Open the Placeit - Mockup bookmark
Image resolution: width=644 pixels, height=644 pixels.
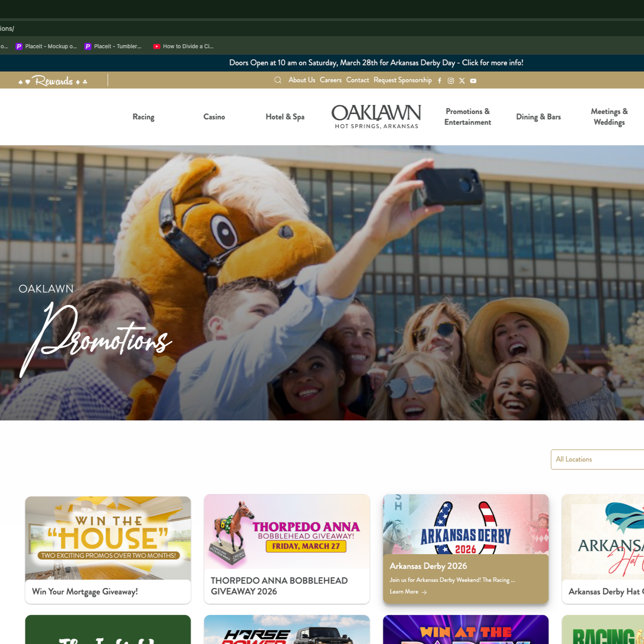pos(46,46)
